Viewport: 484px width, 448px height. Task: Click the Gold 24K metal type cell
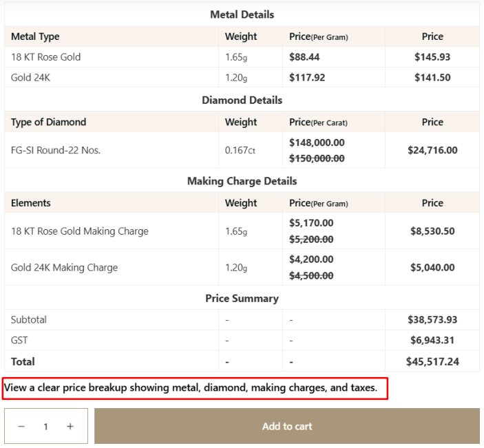[x=30, y=78]
